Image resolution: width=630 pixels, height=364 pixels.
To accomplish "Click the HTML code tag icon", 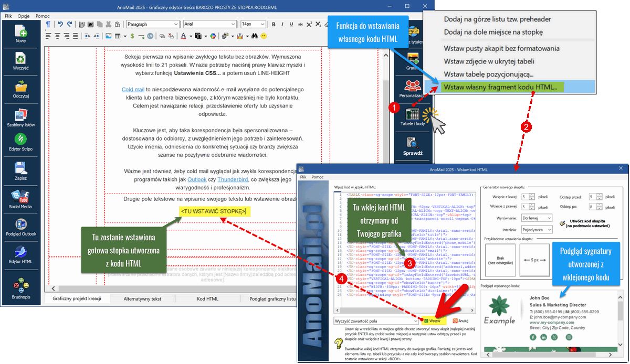I will tap(150, 36).
